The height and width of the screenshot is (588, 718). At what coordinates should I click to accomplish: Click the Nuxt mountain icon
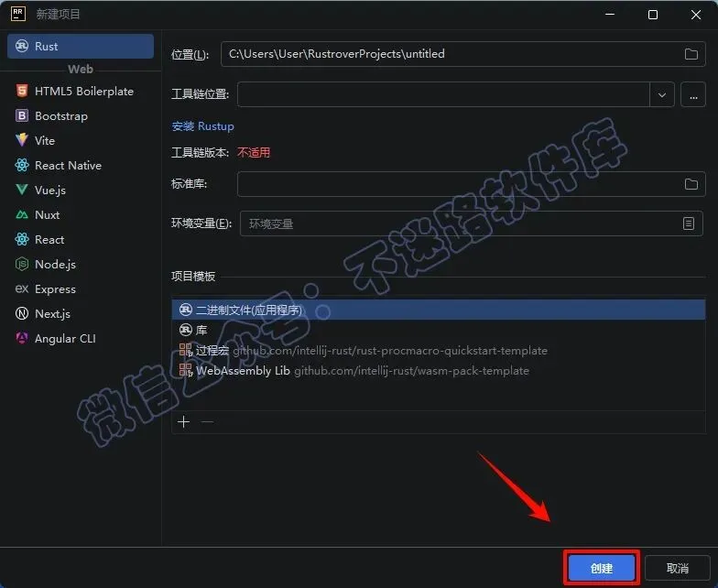click(x=22, y=214)
